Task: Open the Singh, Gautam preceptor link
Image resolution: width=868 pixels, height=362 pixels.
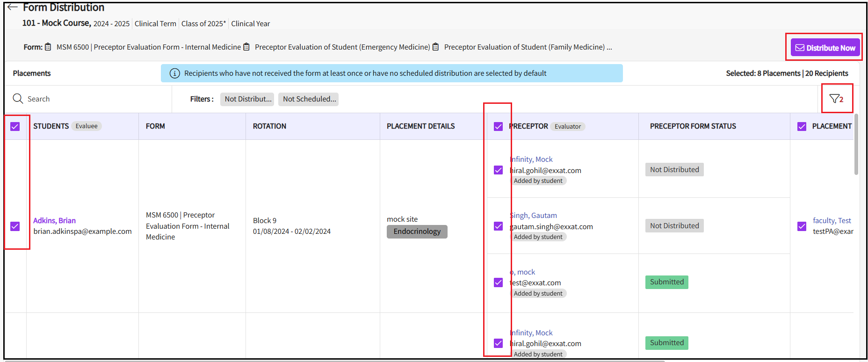Action: tap(534, 216)
